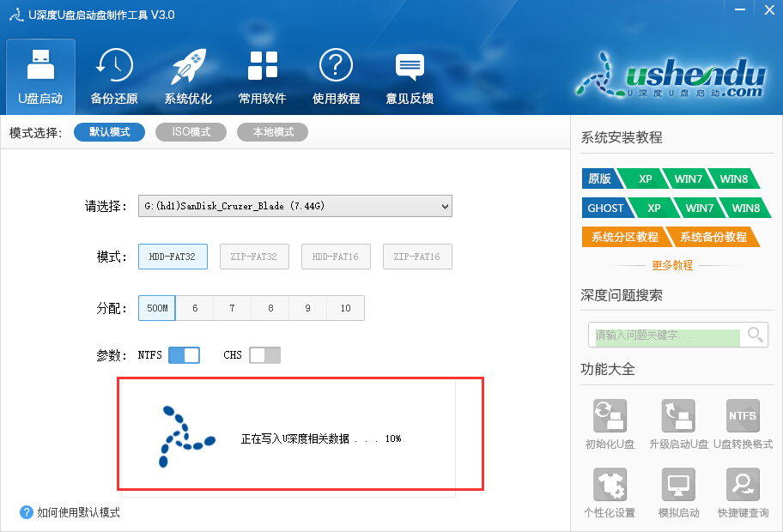Open the 快捷键查询 icon
This screenshot has height=532, width=783.
click(743, 484)
